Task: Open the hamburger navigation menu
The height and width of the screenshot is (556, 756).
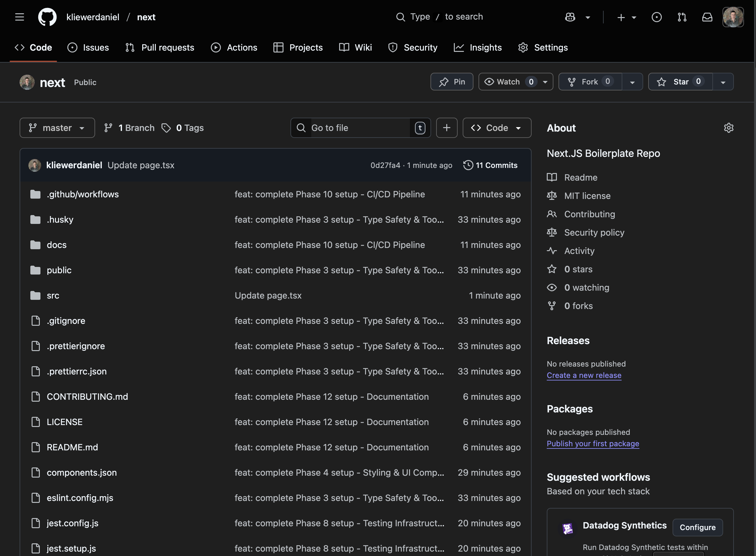Action: click(x=20, y=17)
